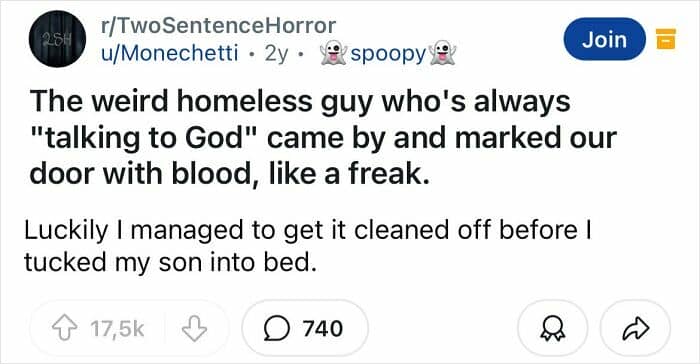
Task: Click the 2y post timestamp
Action: [276, 54]
